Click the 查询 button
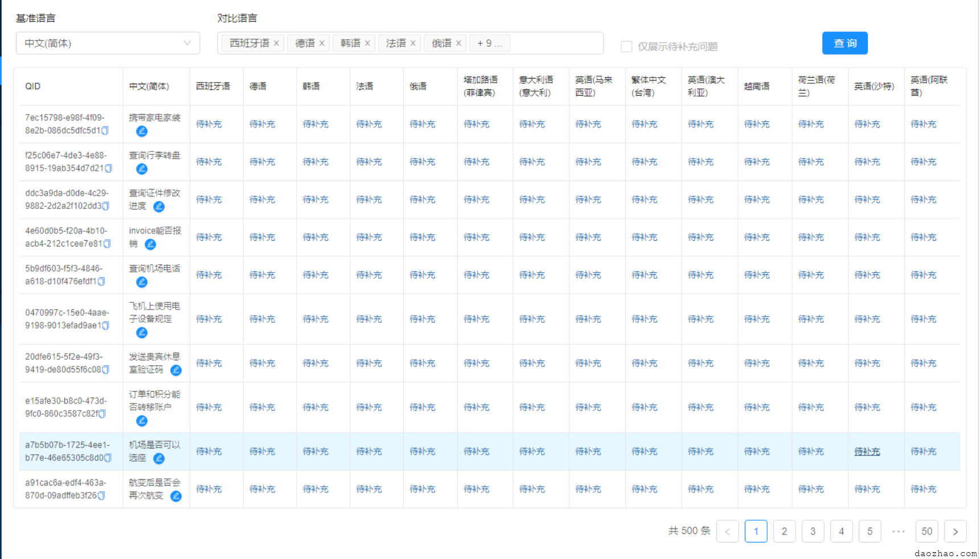This screenshot has height=559, width=980. pyautogui.click(x=844, y=43)
